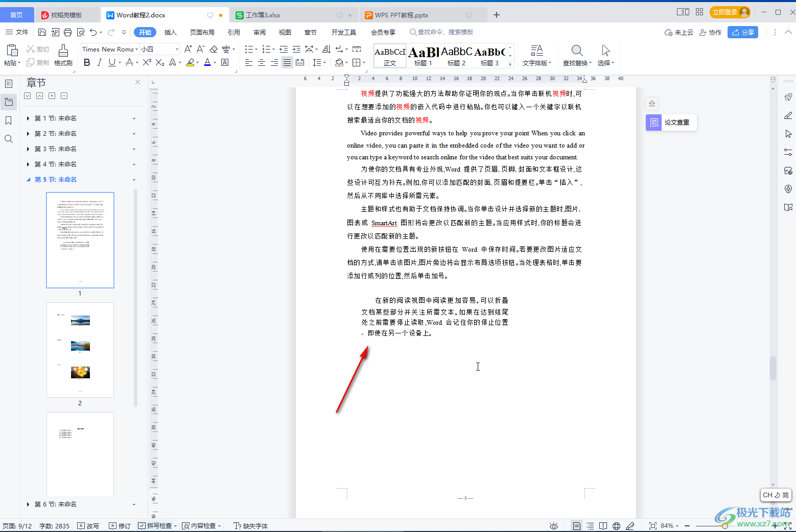Image resolution: width=796 pixels, height=532 pixels.
Task: Center align the paragraph
Action: point(262,62)
